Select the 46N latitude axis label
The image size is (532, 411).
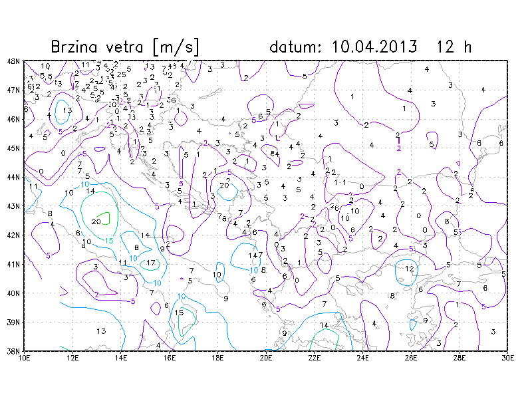coord(13,120)
